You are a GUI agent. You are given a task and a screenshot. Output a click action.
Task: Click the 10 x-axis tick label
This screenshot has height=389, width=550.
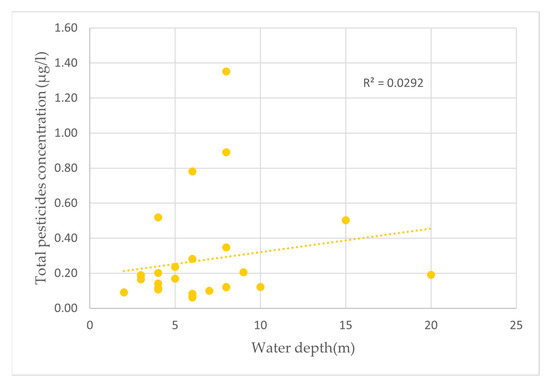[x=260, y=326]
